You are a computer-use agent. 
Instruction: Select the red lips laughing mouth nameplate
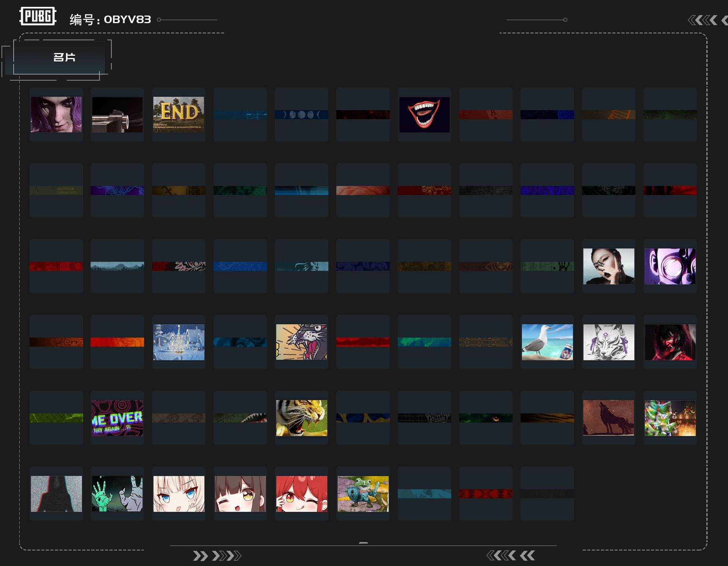click(x=424, y=114)
